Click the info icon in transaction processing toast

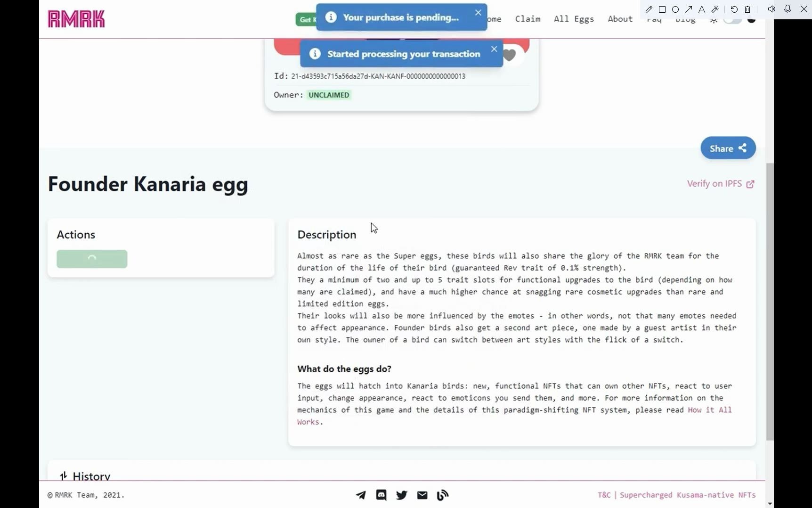(x=315, y=54)
